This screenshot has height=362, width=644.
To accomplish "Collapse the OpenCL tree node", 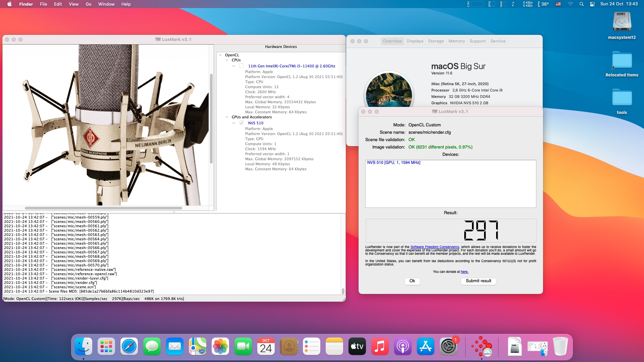I will click(220, 55).
